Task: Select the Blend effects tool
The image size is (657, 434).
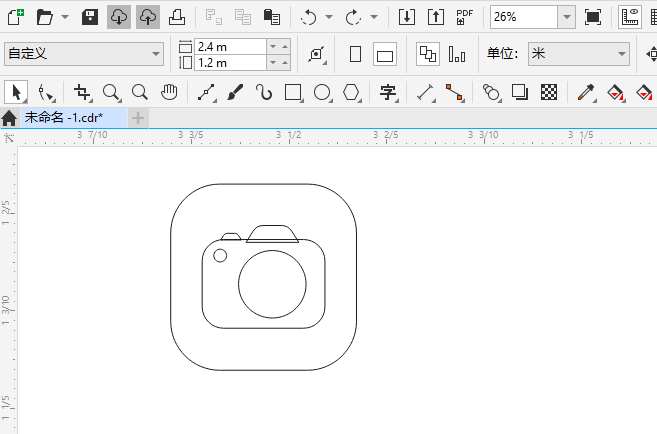Action: (x=491, y=92)
